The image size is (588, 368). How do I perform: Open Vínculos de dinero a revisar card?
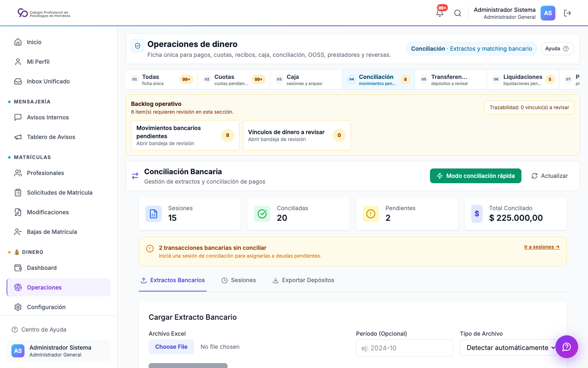(297, 135)
